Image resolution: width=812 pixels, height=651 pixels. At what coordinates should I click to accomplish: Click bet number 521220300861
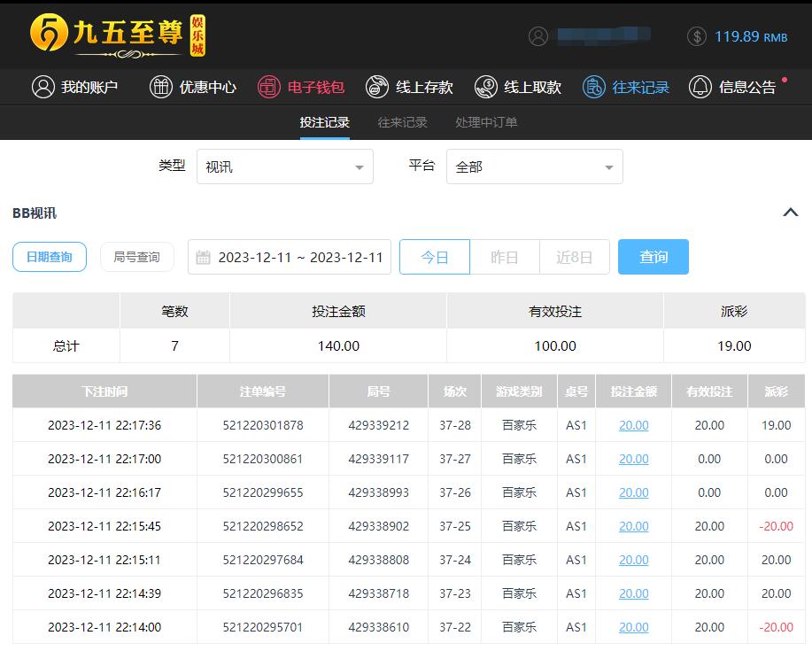[263, 459]
